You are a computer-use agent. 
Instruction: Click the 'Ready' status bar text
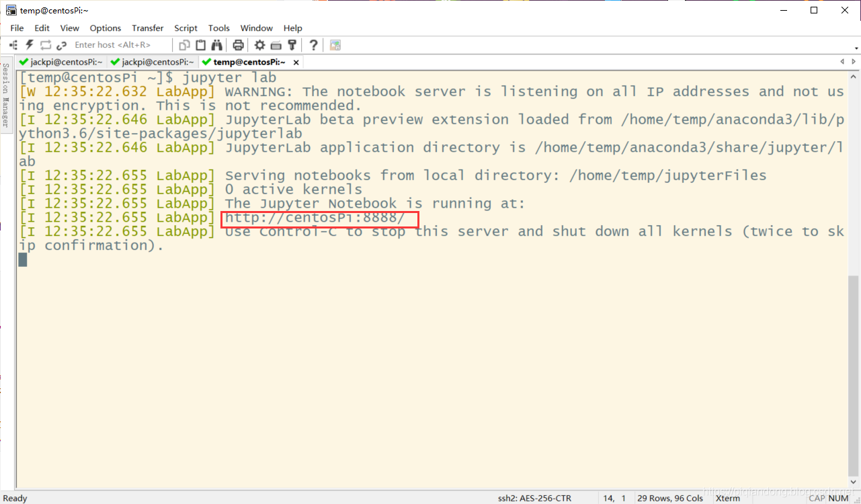15,498
